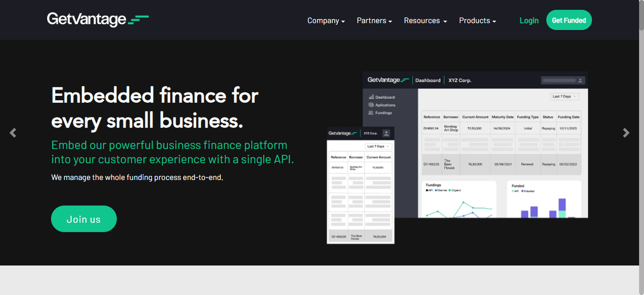Select the Bombay Art Shop row in the desktop table
Screen dimensions: 644x295
point(501,129)
